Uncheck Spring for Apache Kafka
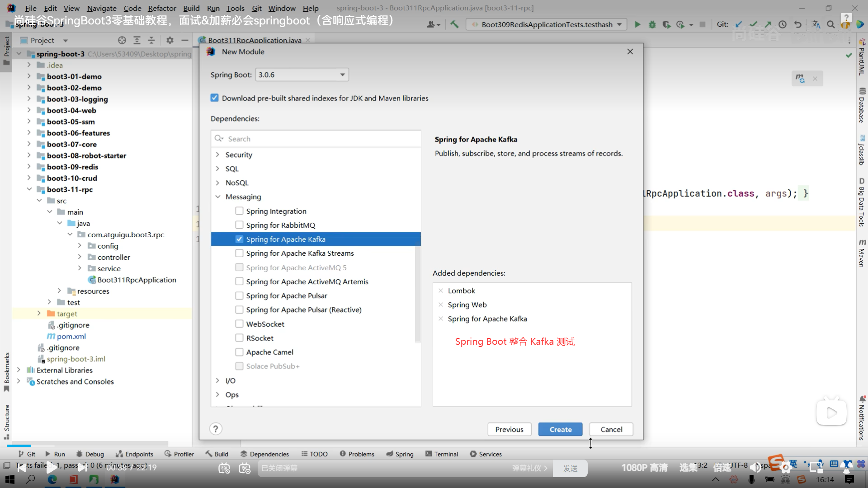This screenshot has width=868, height=488. 239,239
